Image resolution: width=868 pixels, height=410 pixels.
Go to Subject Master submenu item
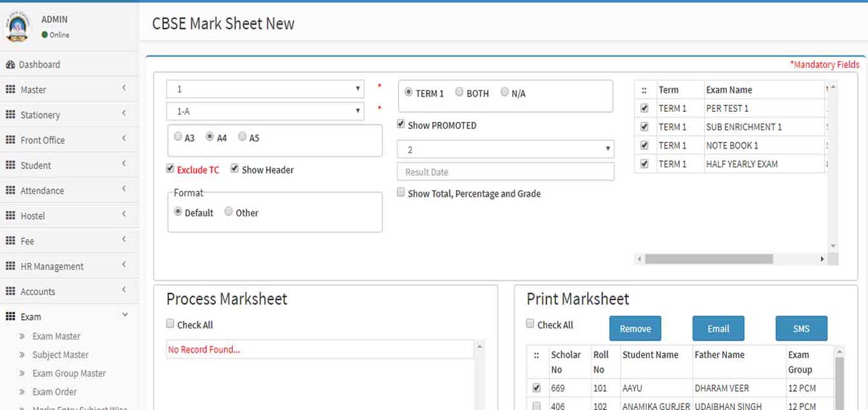tap(60, 355)
